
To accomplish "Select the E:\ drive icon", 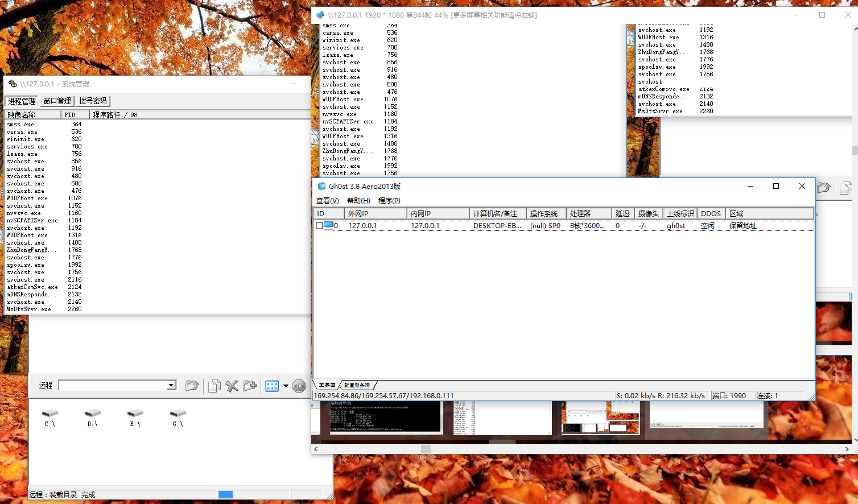I will pos(135,418).
